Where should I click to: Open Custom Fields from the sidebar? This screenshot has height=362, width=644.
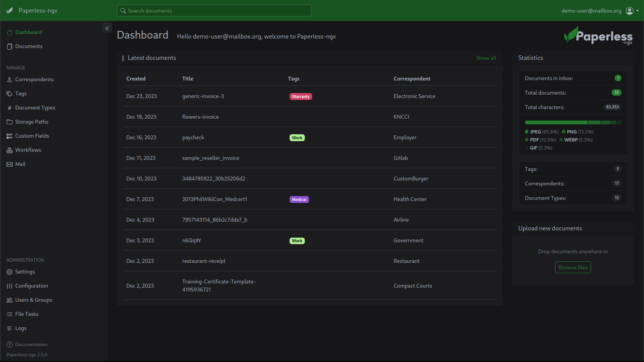32,136
